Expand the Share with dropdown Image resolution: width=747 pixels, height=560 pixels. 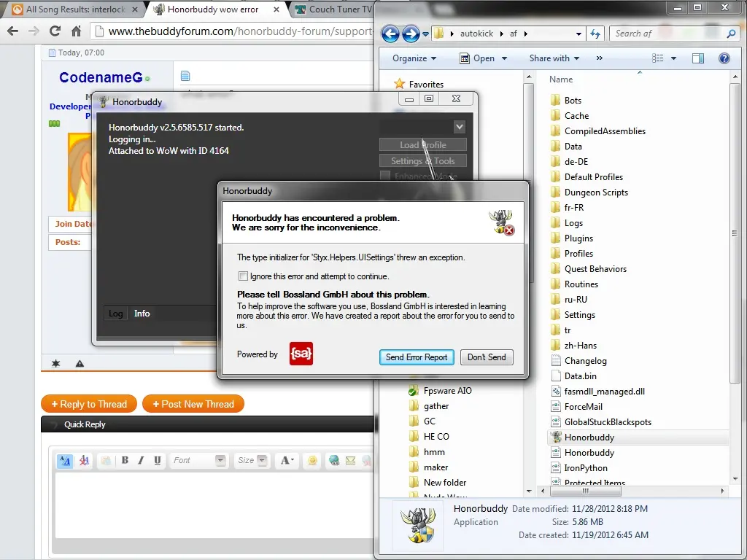pyautogui.click(x=554, y=58)
